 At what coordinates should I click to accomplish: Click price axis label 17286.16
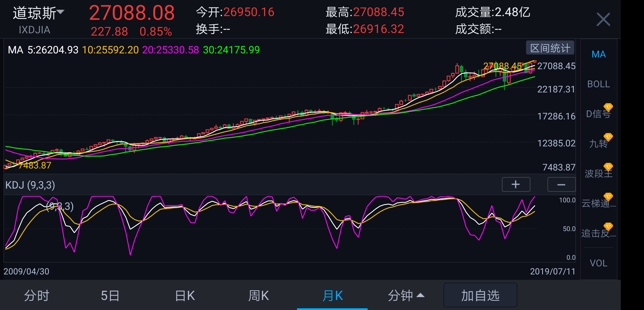coord(556,116)
